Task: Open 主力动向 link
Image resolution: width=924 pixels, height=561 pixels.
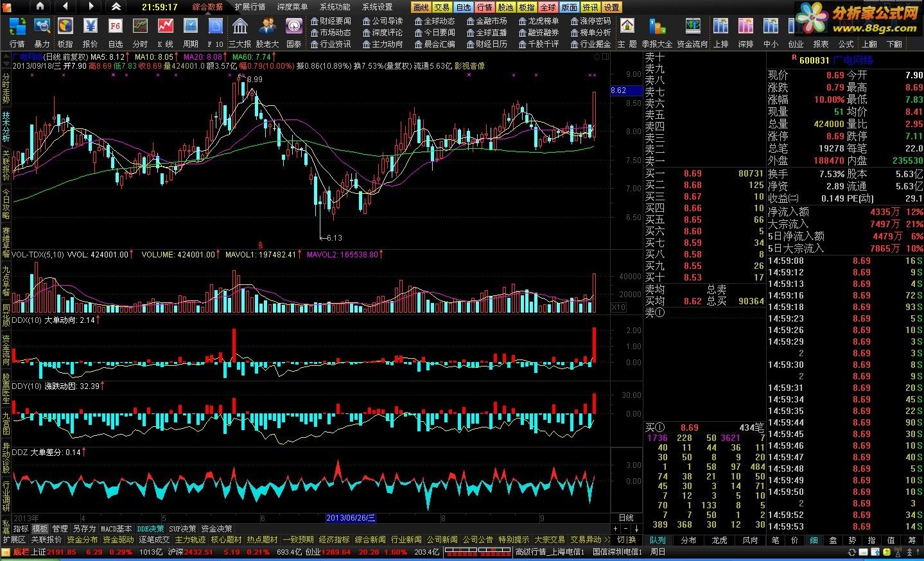Action: [x=383, y=44]
